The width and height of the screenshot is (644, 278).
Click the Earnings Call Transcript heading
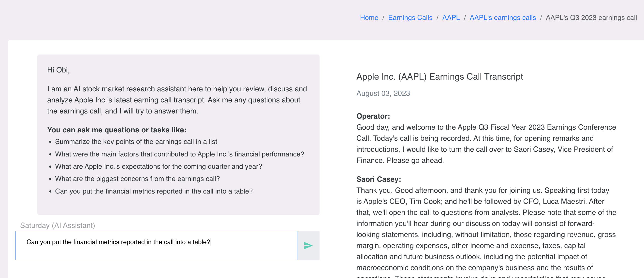click(439, 76)
